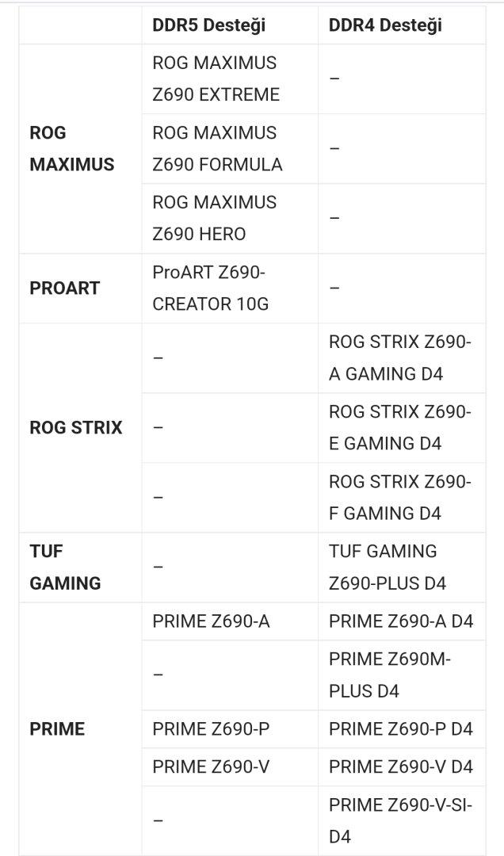
Task: Click the PROART row category label
Action: 64,288
